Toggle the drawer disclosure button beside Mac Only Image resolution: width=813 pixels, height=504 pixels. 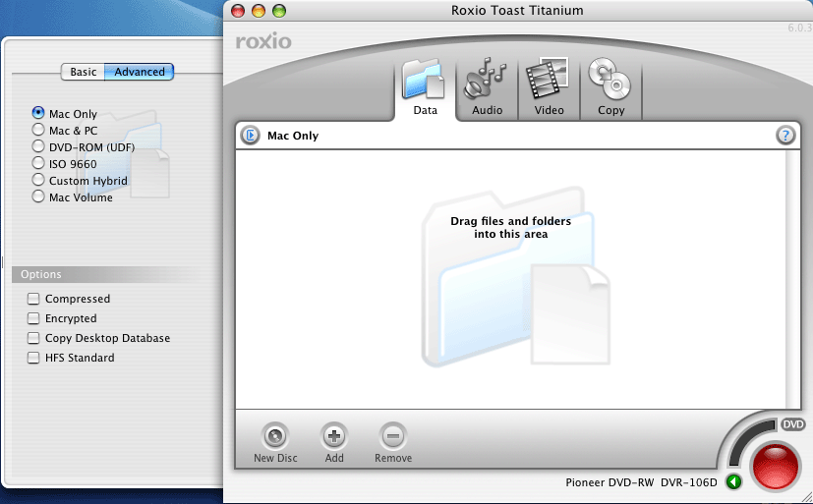click(x=251, y=136)
